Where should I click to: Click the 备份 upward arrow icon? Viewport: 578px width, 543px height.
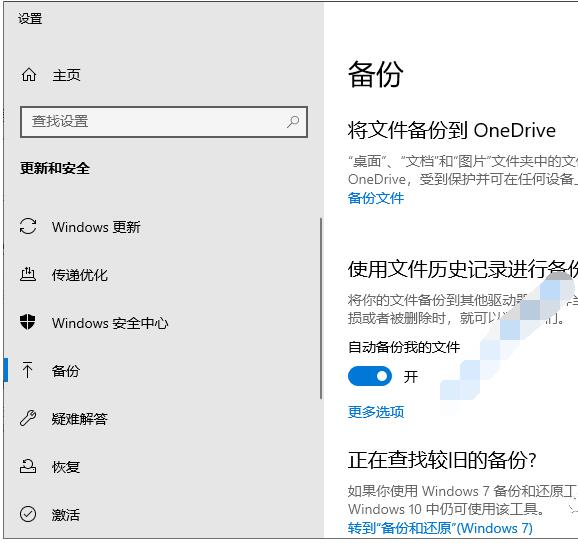pyautogui.click(x=27, y=370)
